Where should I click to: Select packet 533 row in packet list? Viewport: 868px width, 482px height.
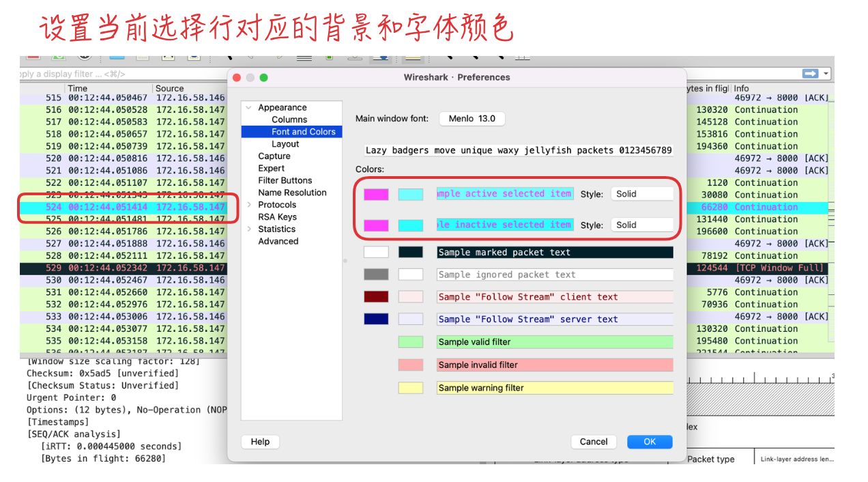pos(124,317)
